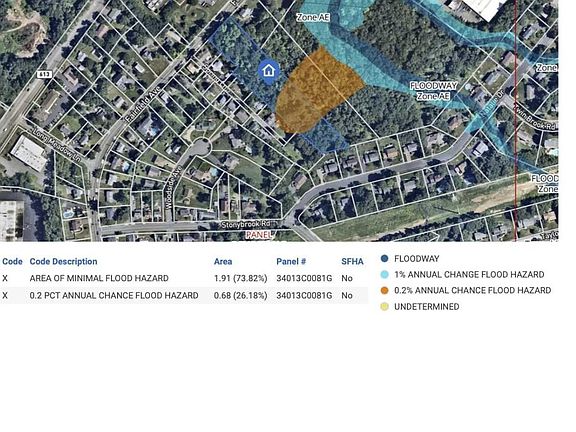Viewport: 576px width, 432px height.
Task: Click the FLOODWAY Zone AE map label
Action: [433, 91]
